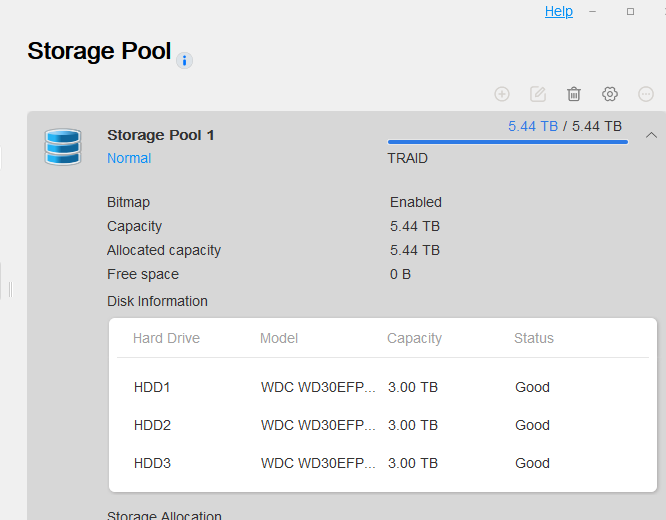This screenshot has height=520, width=666.
Task: Click the Model column header
Action: pos(279,338)
